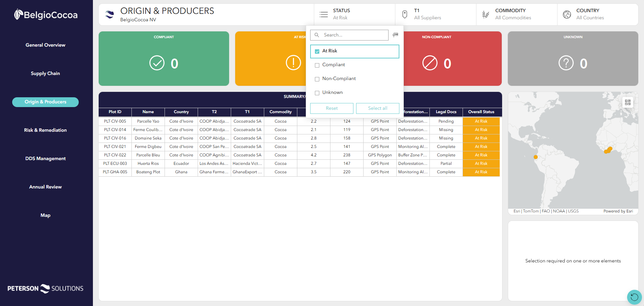Click the Reset button in status filter
This screenshot has width=644, height=306.
point(332,108)
